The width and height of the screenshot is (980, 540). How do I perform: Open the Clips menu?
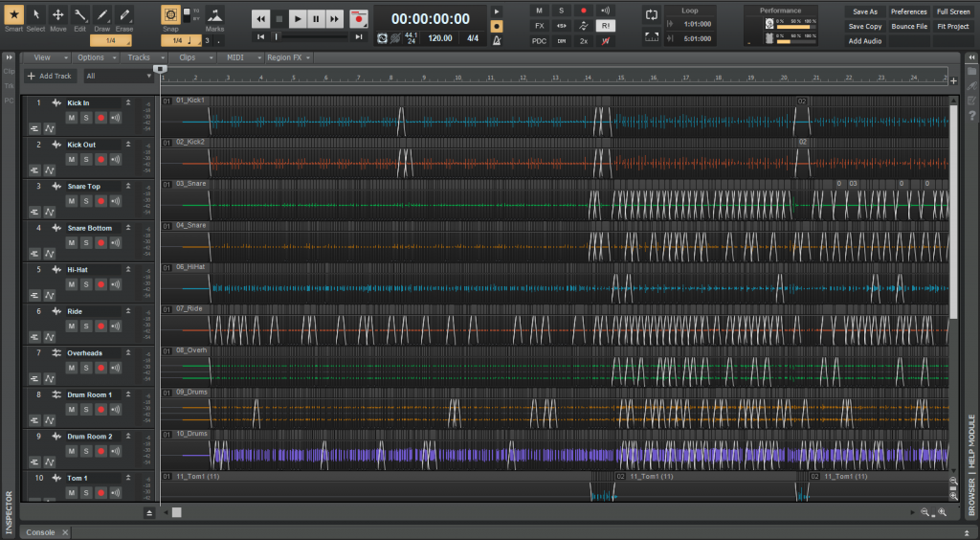tap(191, 57)
